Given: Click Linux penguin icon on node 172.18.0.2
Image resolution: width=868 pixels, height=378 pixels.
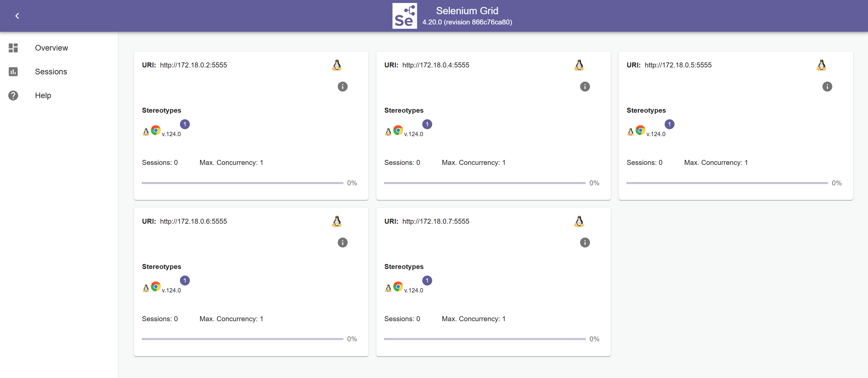Looking at the screenshot, I should (x=337, y=65).
